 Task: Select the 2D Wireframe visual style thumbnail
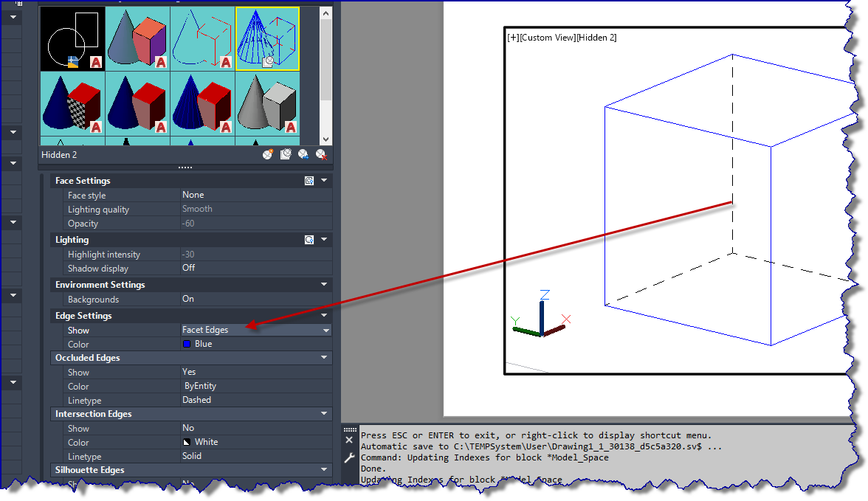point(72,38)
